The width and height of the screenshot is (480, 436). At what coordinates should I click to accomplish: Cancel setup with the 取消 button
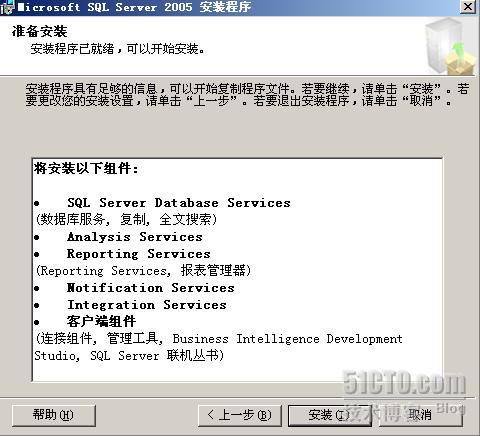click(x=421, y=415)
